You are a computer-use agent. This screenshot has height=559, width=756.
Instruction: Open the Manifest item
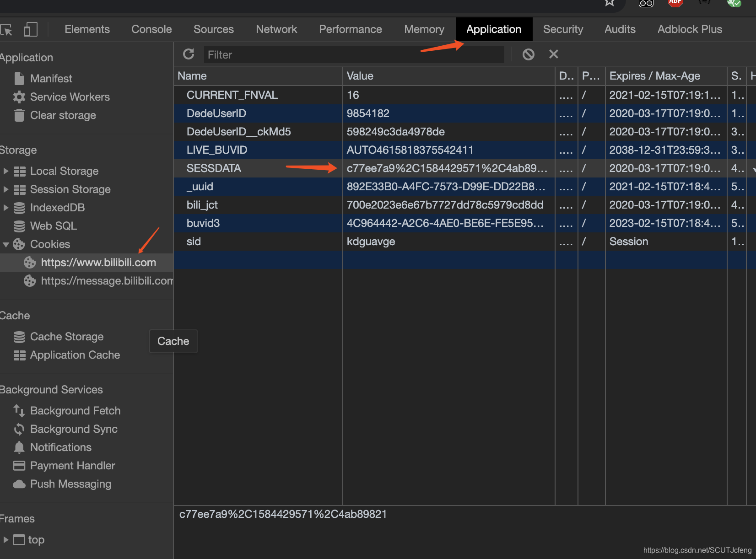51,79
